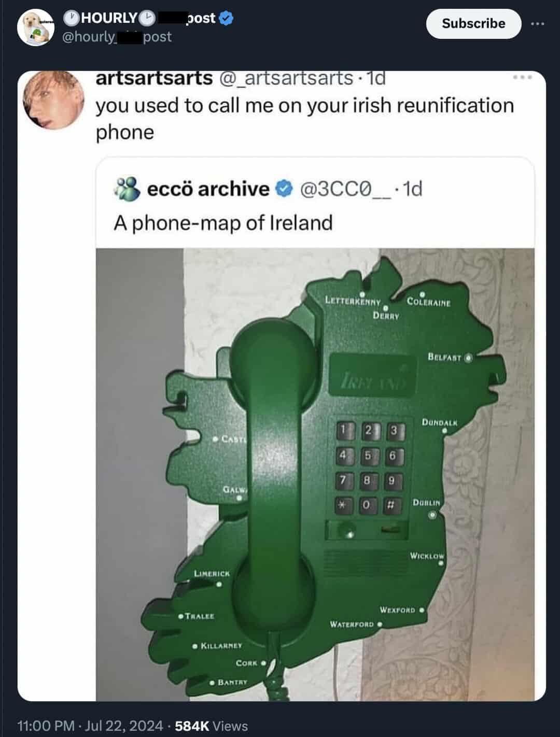Screen dimensions: 560x737
Task: Click the clock emoji before HOURLY
Action: pos(71,18)
